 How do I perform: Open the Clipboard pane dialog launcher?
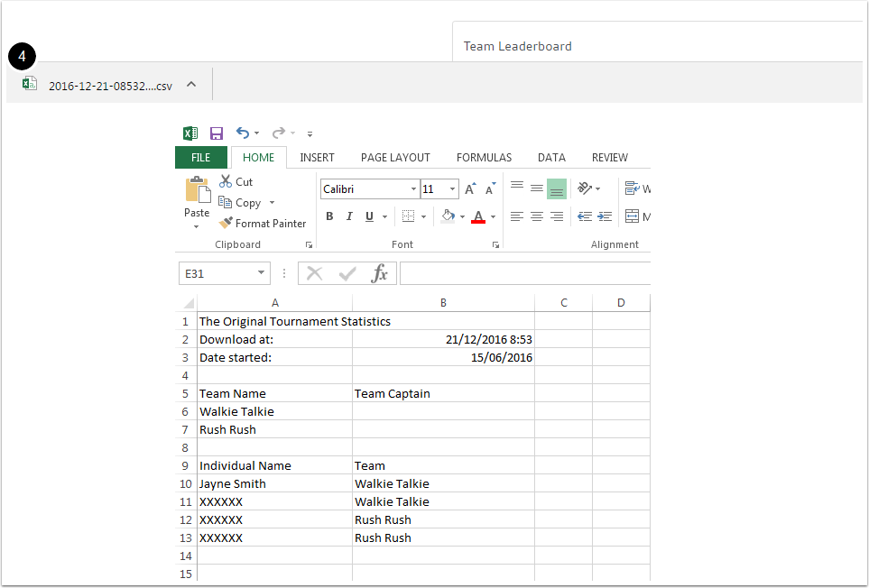tap(309, 244)
